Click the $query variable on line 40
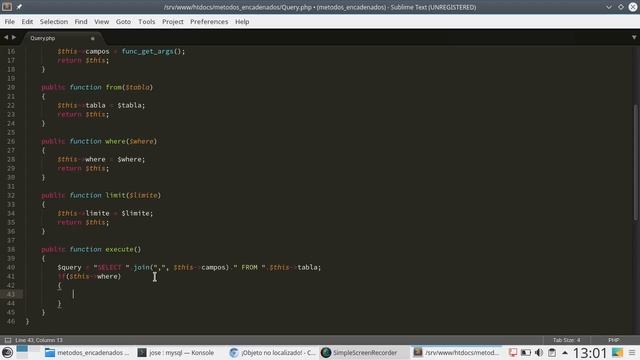The image size is (640, 360). point(69,267)
